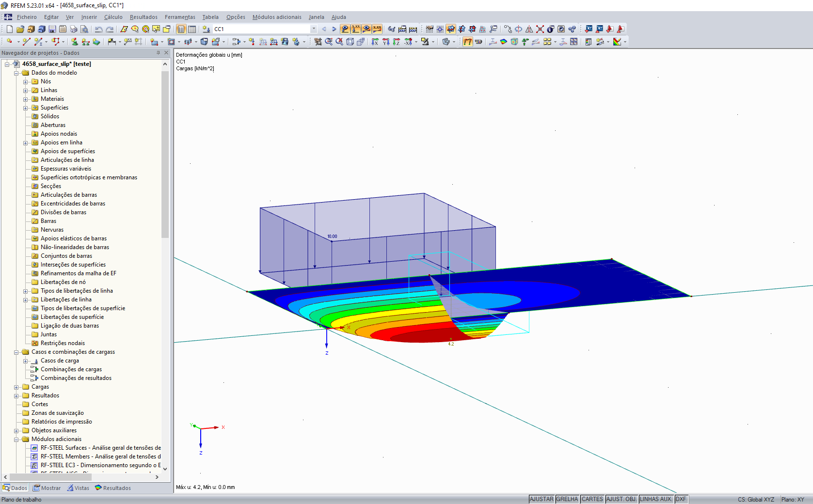The width and height of the screenshot is (813, 504).
Task: Click DXF button in status bar
Action: click(x=681, y=499)
